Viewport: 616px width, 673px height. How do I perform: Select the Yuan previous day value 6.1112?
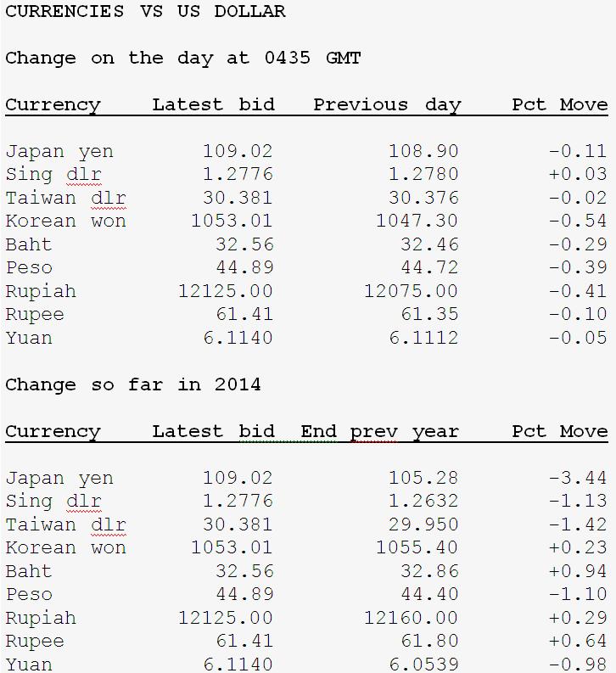click(423, 339)
